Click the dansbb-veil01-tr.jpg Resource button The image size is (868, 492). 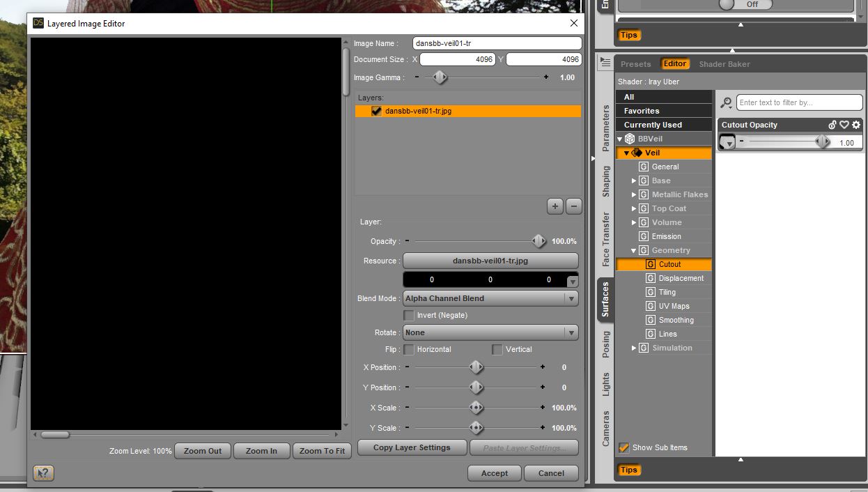pyautogui.click(x=490, y=261)
